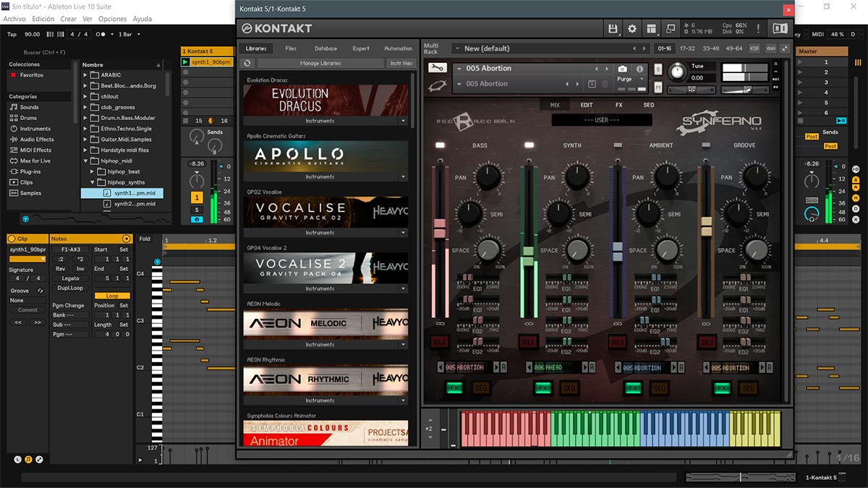Toggle the BASS layer FX button
This screenshot has width=868, height=488.
point(455,388)
